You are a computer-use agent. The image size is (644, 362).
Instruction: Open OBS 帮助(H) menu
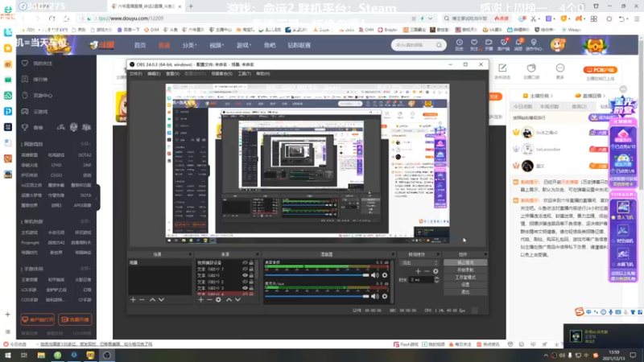(263, 74)
